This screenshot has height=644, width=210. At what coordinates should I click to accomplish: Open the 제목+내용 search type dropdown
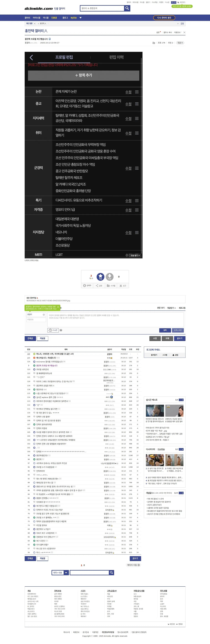(60, 573)
